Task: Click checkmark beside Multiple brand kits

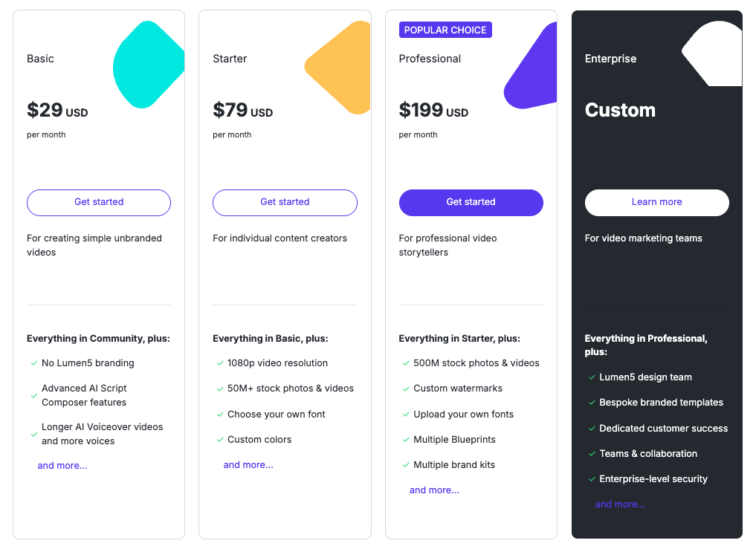Action: point(406,465)
